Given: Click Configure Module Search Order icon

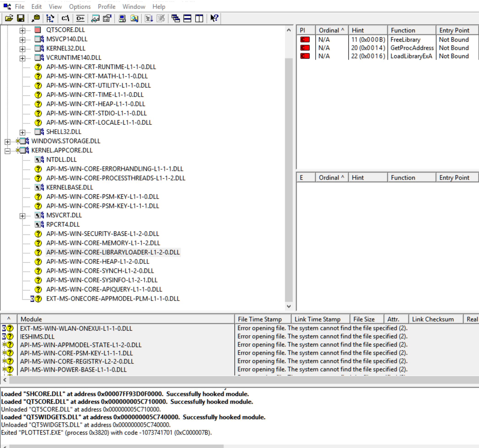Looking at the screenshot, I should pos(134,18).
